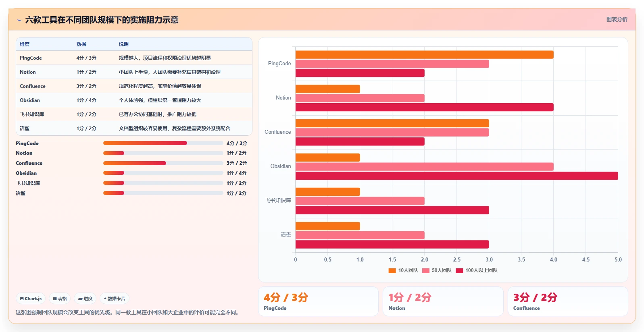The width and height of the screenshot is (644, 332).
Task: Click the 4分 / 3分 value beside PingCode's progress bar
Action: (237, 143)
